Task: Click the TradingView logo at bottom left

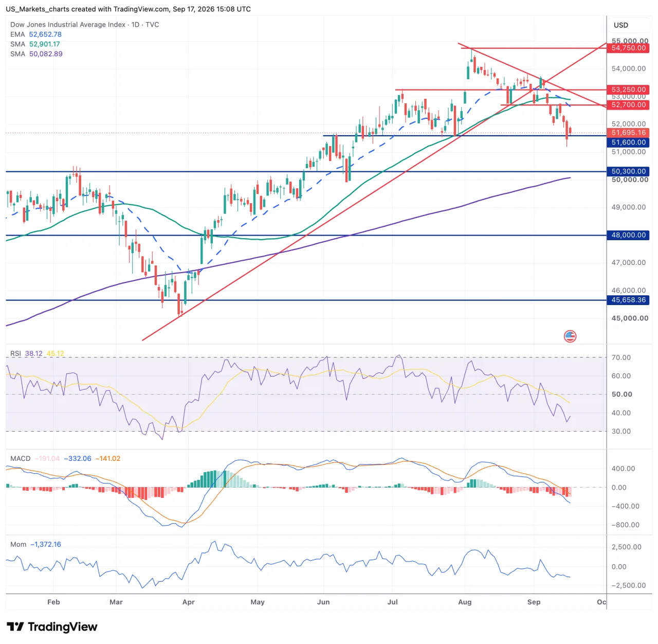Action: (x=52, y=627)
